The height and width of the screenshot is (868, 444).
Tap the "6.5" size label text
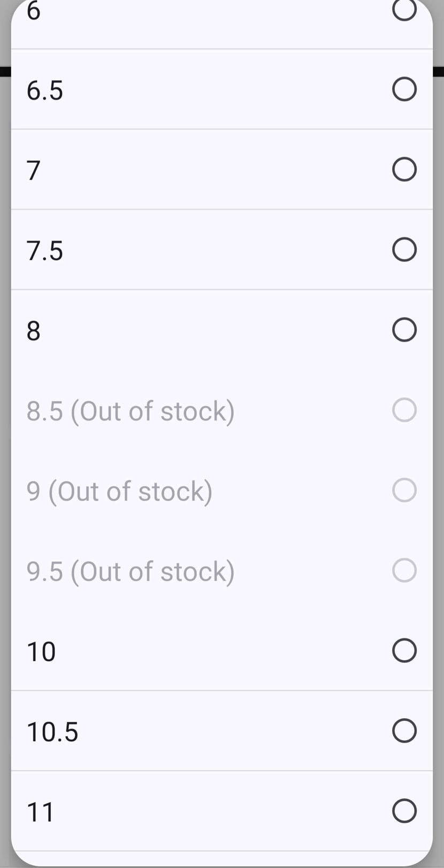coord(45,90)
